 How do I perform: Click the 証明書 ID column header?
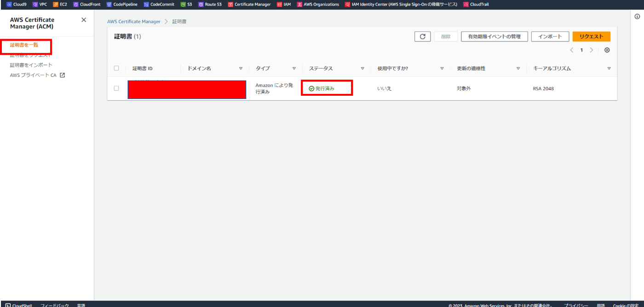pyautogui.click(x=143, y=69)
